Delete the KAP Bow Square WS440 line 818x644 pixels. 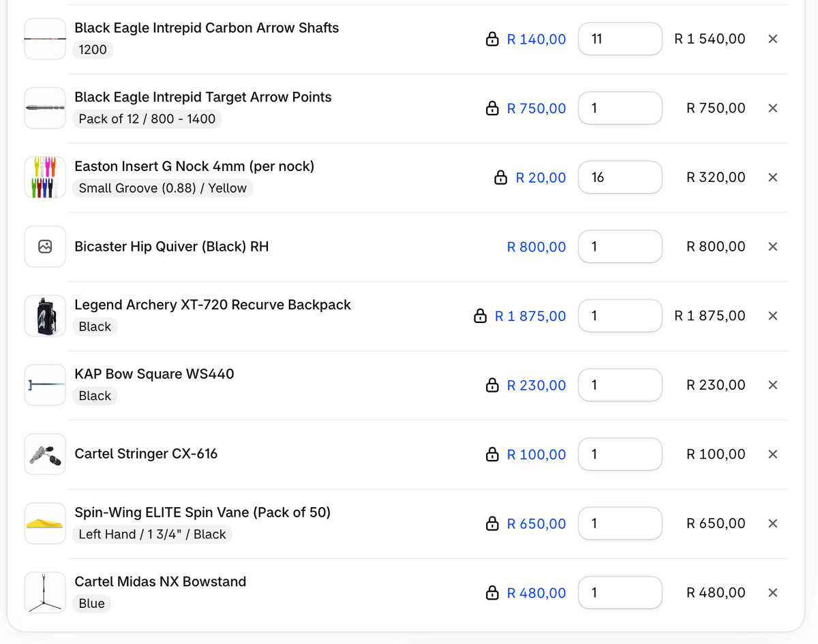point(772,385)
